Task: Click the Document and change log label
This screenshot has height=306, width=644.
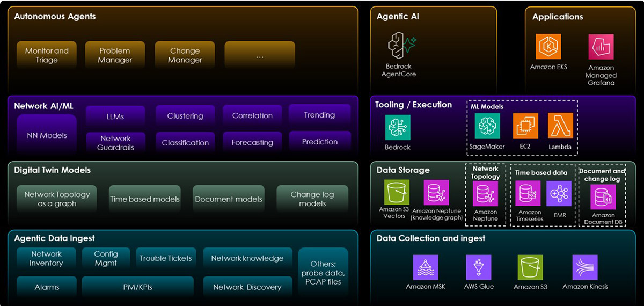Action: 602,175
